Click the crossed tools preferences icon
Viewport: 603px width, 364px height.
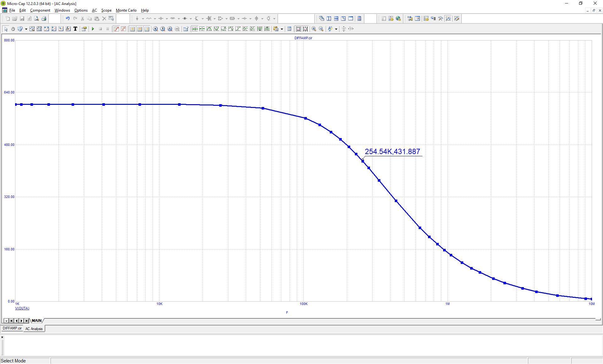(x=441, y=19)
